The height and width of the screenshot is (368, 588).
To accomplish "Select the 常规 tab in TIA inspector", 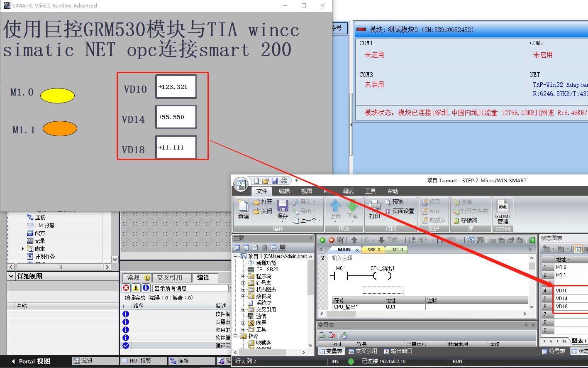I will point(137,277).
